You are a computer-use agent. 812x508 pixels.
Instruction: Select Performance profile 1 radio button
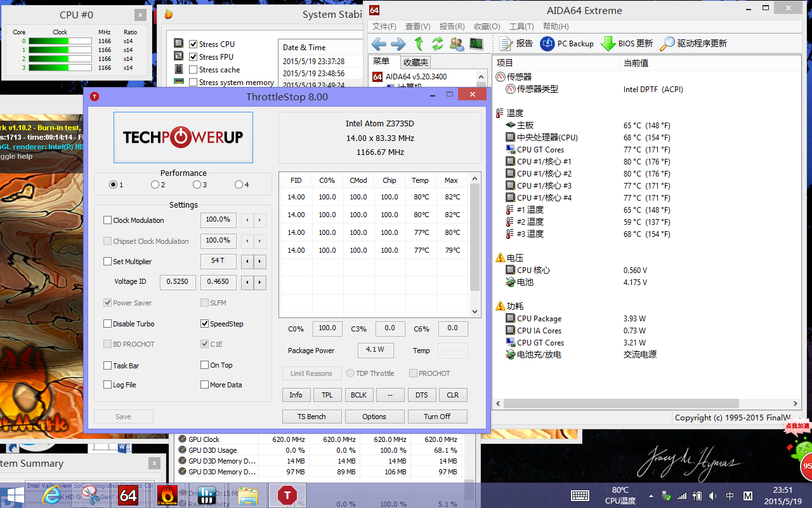[x=113, y=185]
